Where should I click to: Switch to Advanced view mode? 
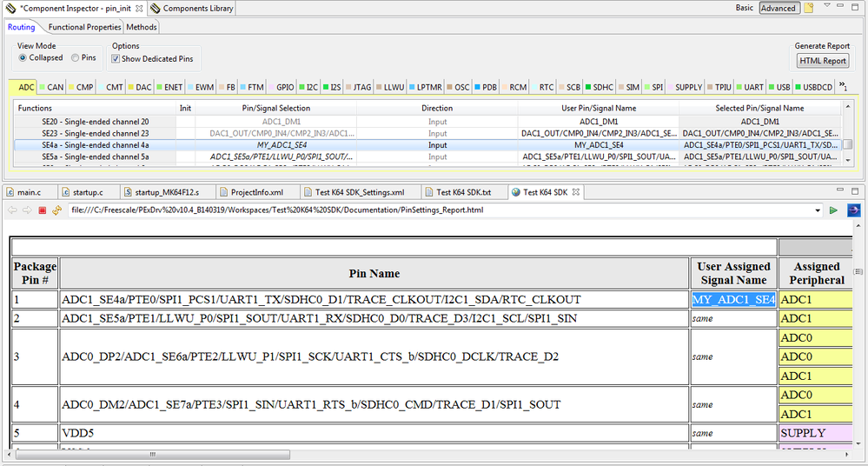(779, 8)
